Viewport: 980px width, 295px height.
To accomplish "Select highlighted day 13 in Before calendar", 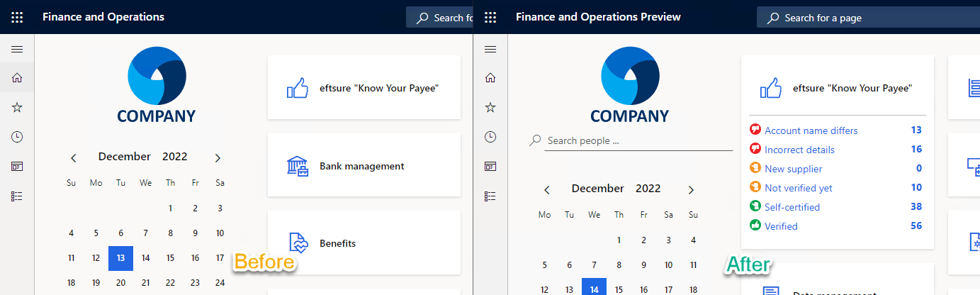I will pyautogui.click(x=120, y=258).
